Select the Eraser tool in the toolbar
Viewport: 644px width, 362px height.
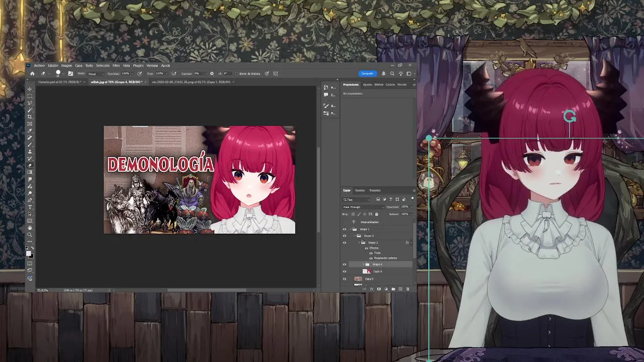point(30,165)
